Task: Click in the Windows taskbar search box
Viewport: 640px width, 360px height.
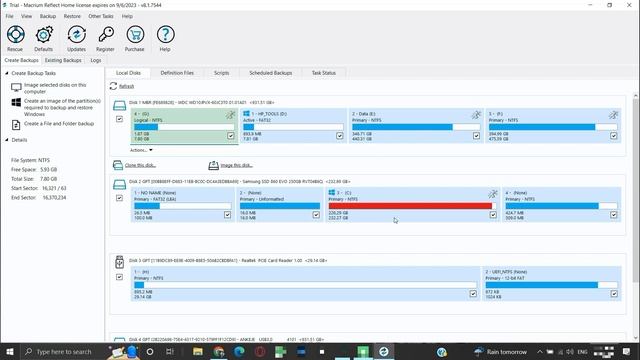Action: [63, 351]
